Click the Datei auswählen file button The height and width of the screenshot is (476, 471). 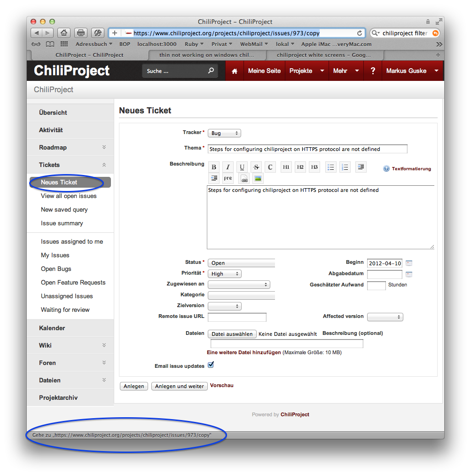232,334
